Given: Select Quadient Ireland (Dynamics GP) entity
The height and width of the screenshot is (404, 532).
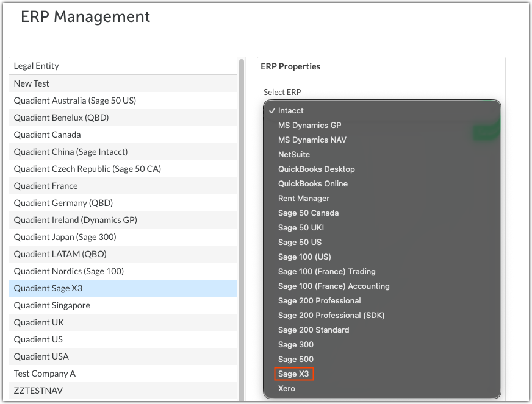Looking at the screenshot, I should click(123, 220).
